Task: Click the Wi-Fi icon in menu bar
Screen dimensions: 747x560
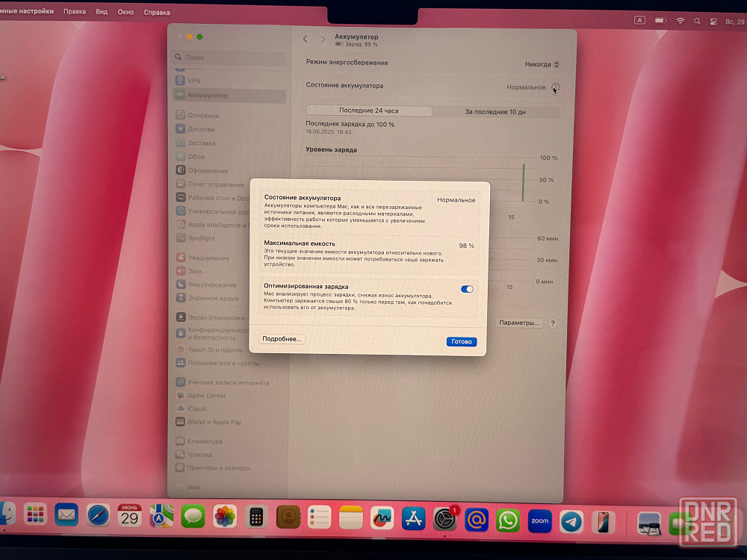Action: [681, 21]
